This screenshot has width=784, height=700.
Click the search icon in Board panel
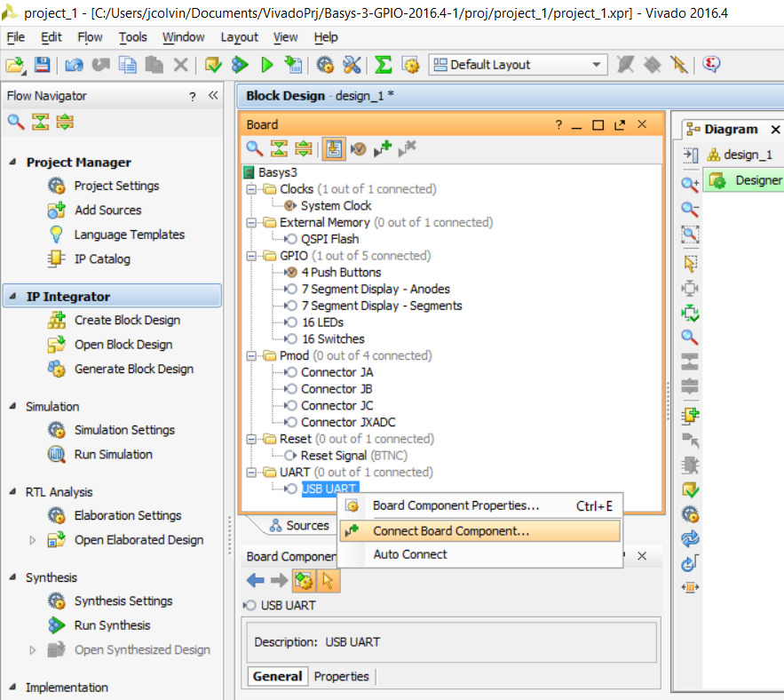click(x=255, y=148)
